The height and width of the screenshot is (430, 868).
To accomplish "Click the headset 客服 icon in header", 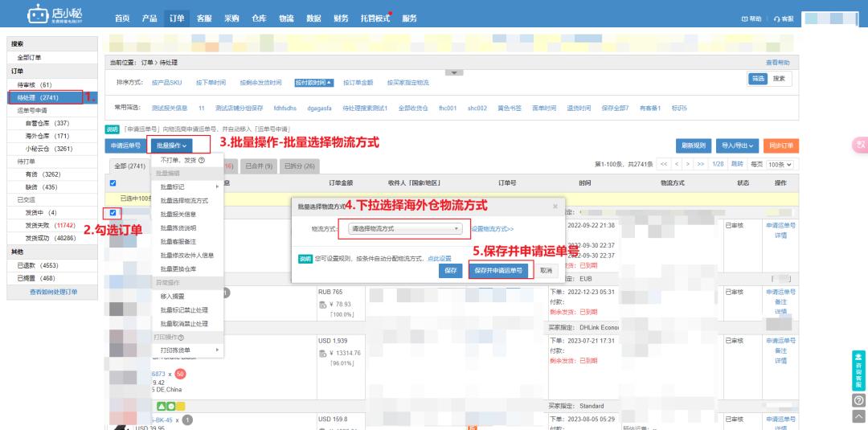I will pos(776,18).
